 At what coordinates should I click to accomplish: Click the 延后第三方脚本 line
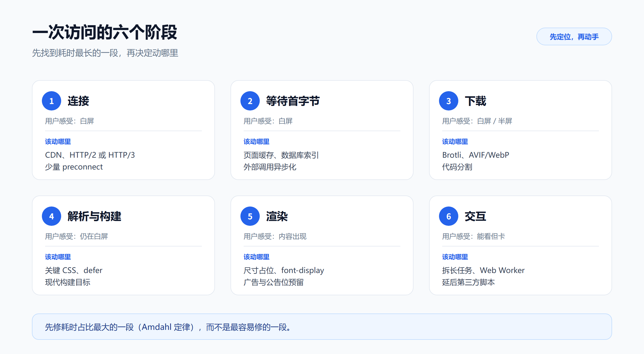pyautogui.click(x=469, y=282)
